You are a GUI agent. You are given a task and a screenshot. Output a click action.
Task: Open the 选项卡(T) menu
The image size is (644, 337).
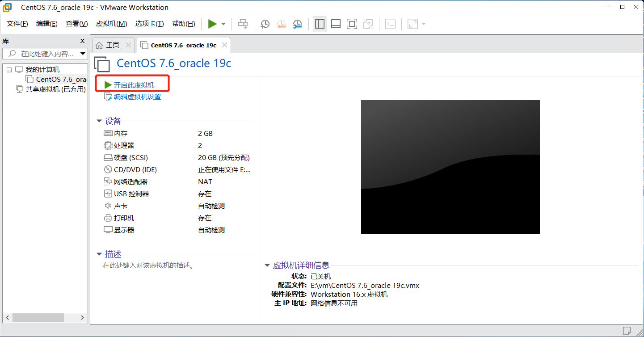[150, 24]
